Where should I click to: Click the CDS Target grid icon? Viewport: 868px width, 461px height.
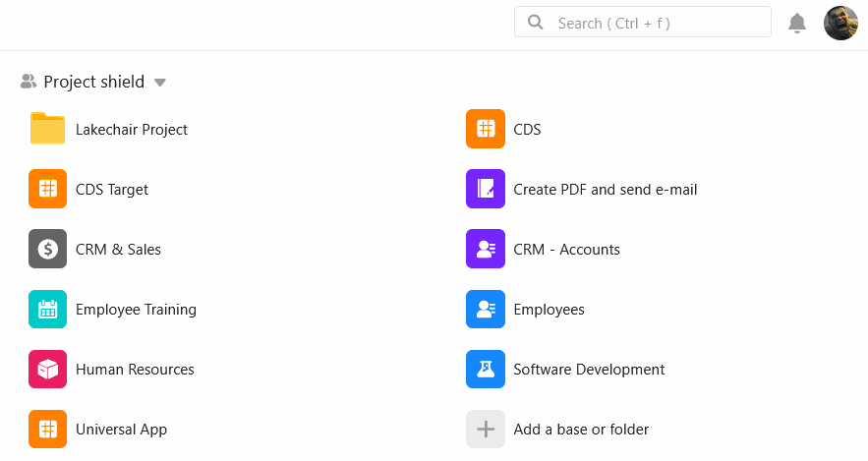click(47, 189)
